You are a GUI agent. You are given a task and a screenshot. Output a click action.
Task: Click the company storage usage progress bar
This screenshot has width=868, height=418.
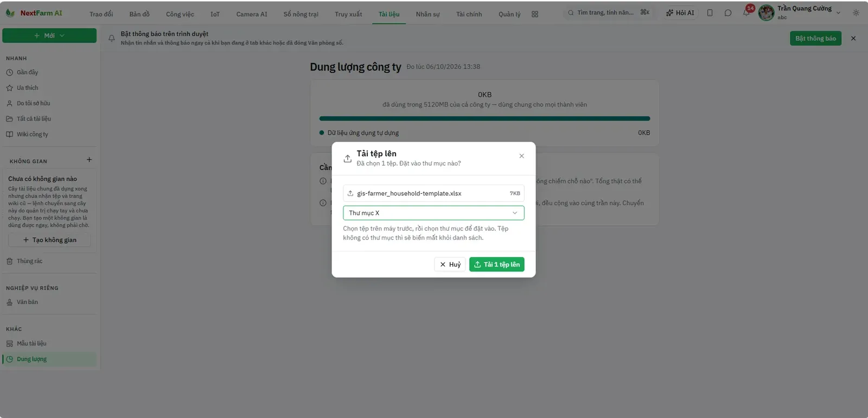(x=484, y=118)
